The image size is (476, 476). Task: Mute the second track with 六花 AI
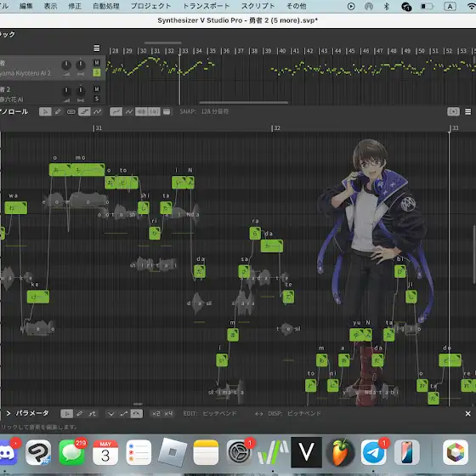click(97, 89)
